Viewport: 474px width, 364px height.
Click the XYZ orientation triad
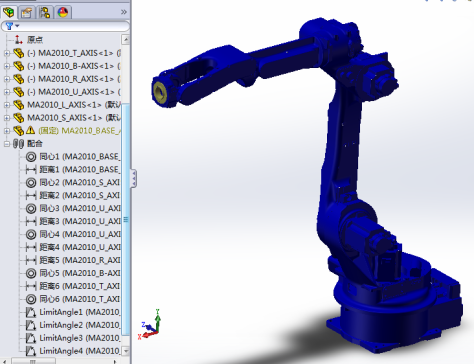click(149, 324)
